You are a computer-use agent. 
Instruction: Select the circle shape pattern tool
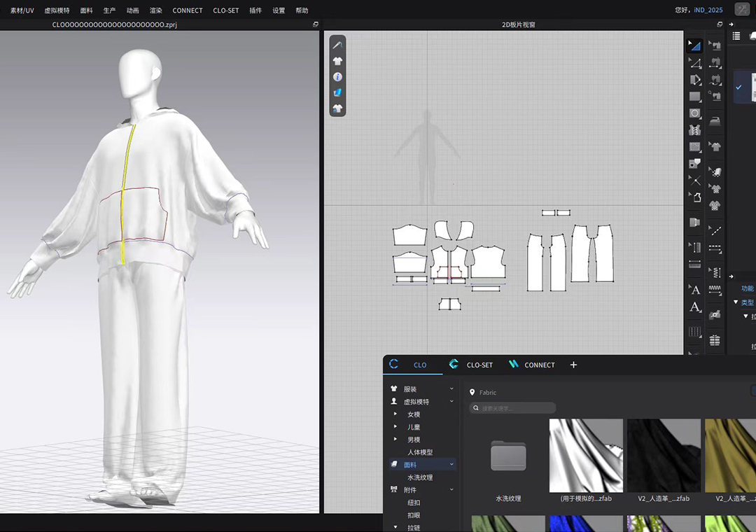pos(694,113)
